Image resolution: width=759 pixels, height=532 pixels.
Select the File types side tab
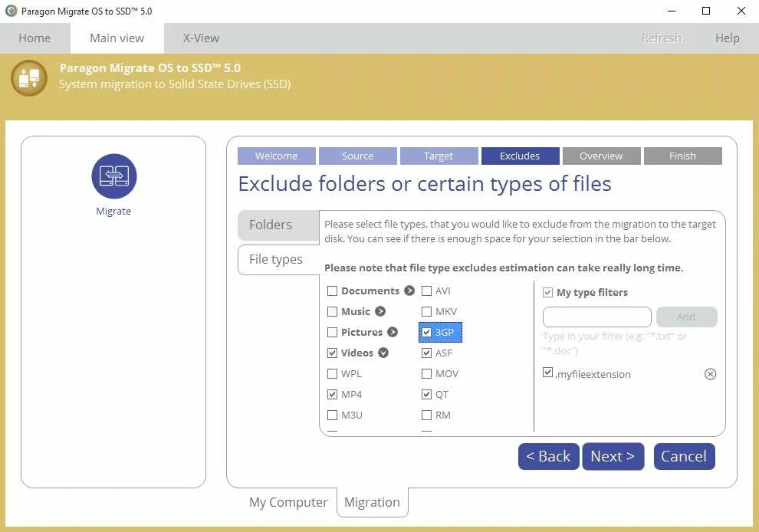(x=278, y=259)
